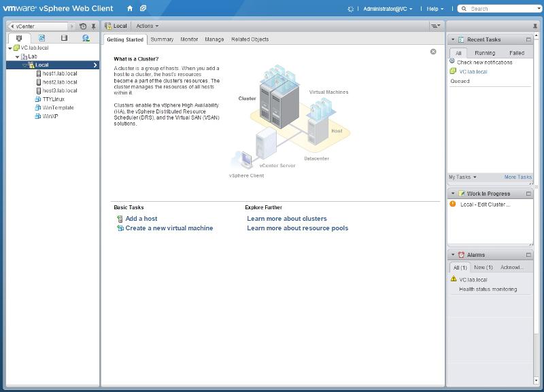Click the Add a host icon

pyautogui.click(x=120, y=219)
